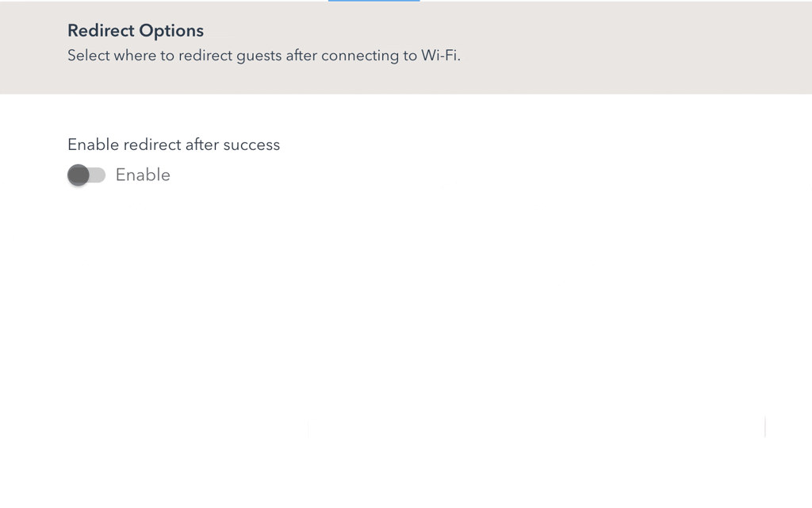Toggle the Enable redirect after success switch
812x508 pixels.
(x=87, y=175)
